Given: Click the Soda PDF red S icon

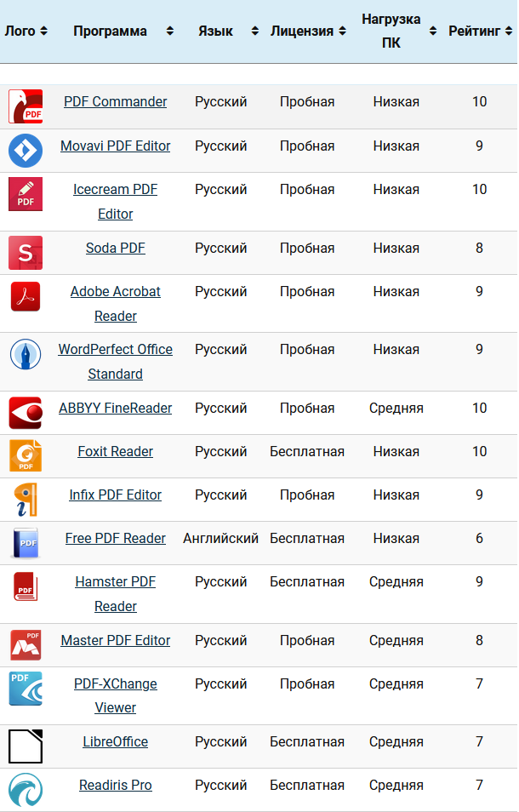Looking at the screenshot, I should [26, 253].
